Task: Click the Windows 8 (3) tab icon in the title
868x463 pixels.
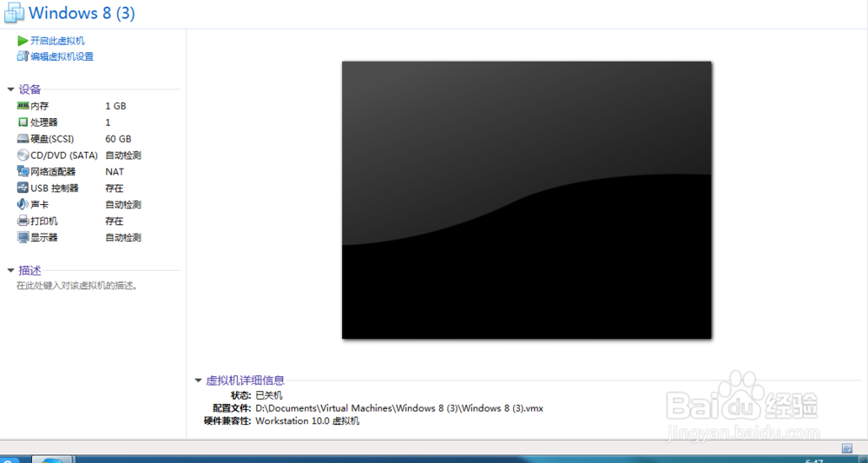Action: (13, 13)
